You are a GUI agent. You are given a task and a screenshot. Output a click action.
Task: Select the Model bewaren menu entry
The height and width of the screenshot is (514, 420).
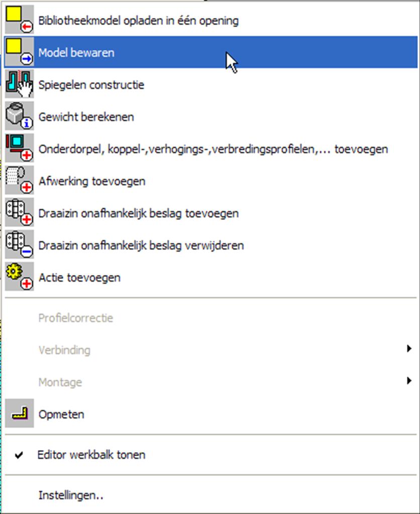[x=211, y=52]
